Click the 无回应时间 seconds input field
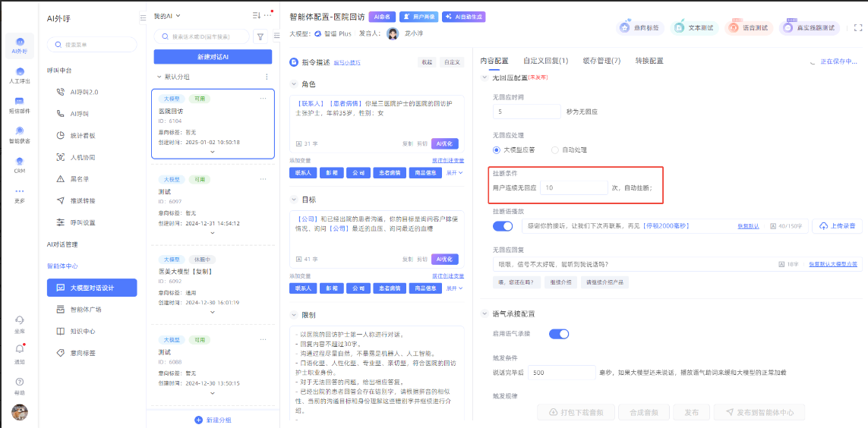The height and width of the screenshot is (428, 868). (527, 112)
